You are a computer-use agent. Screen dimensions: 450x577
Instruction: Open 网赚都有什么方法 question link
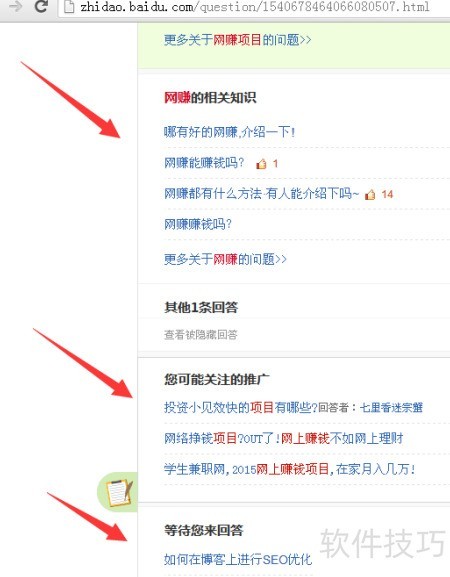[261, 194]
